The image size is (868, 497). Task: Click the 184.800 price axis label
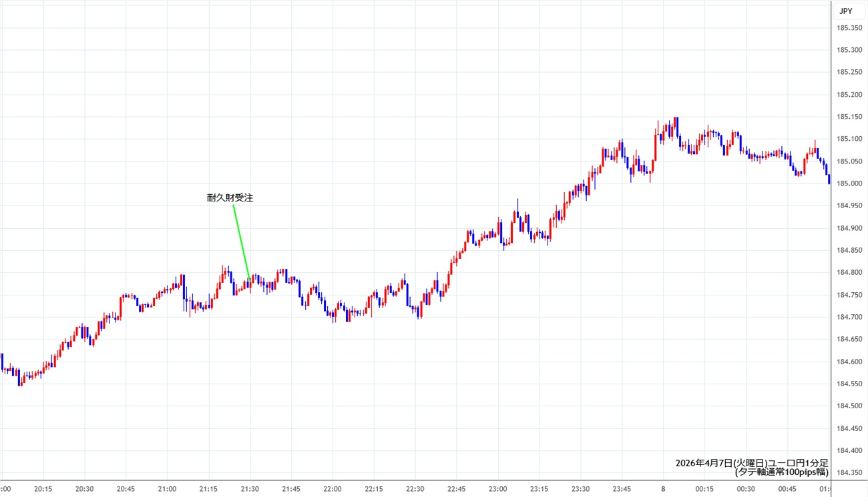point(849,273)
